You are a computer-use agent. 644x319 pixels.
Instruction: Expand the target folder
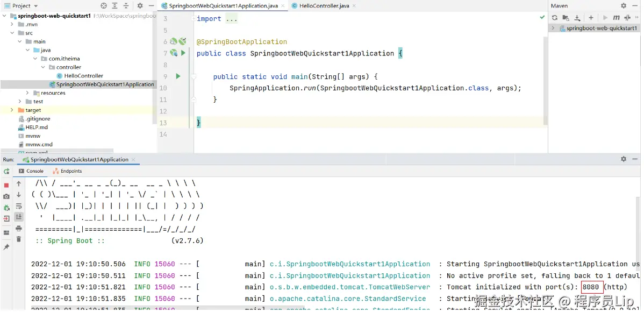click(12, 110)
